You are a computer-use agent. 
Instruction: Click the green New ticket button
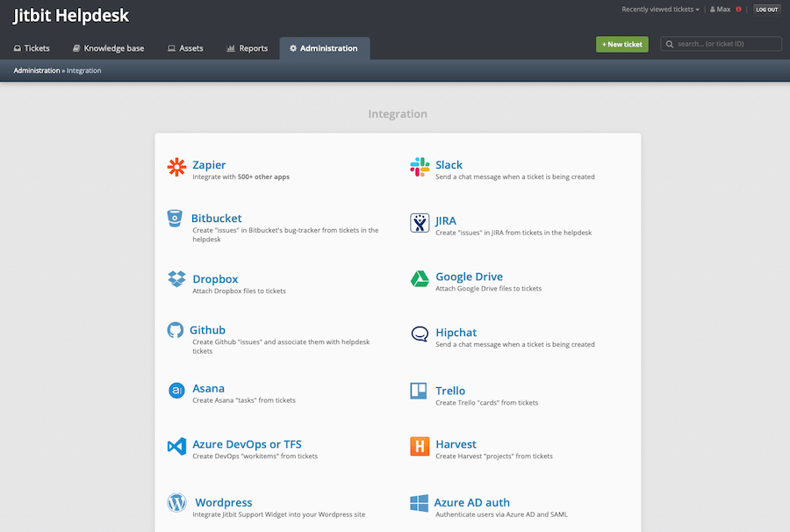click(622, 44)
